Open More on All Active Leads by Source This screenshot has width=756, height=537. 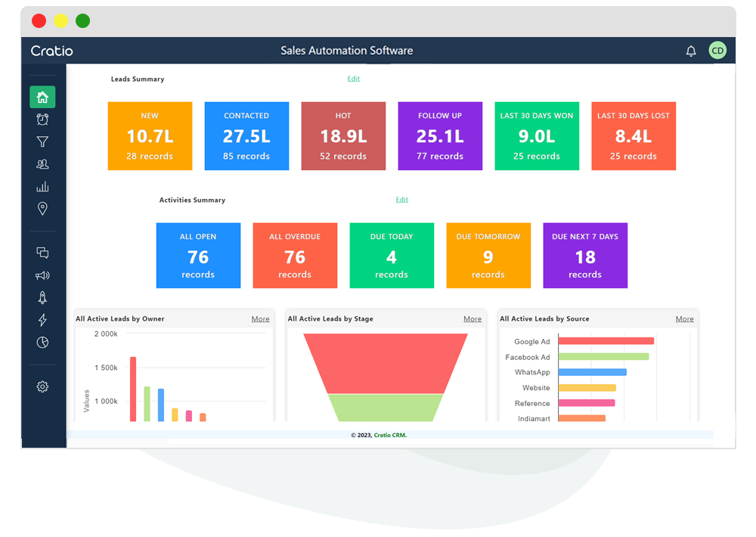(684, 319)
